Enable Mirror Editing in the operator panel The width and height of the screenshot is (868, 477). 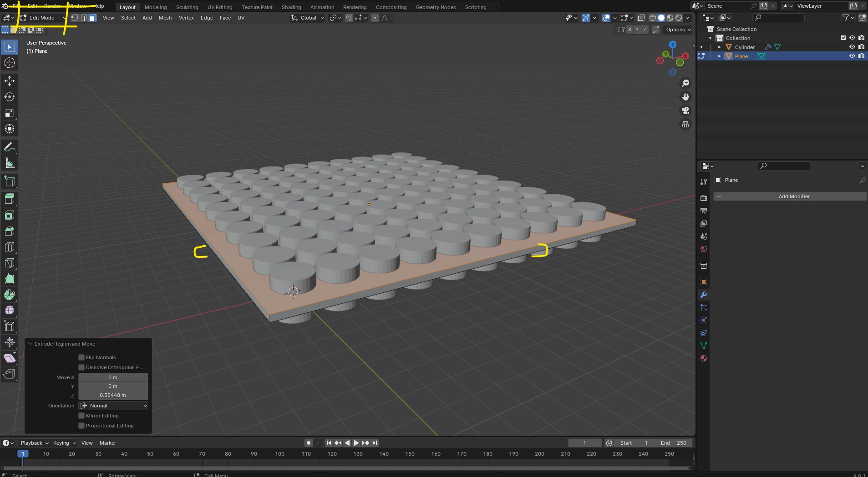click(x=81, y=415)
